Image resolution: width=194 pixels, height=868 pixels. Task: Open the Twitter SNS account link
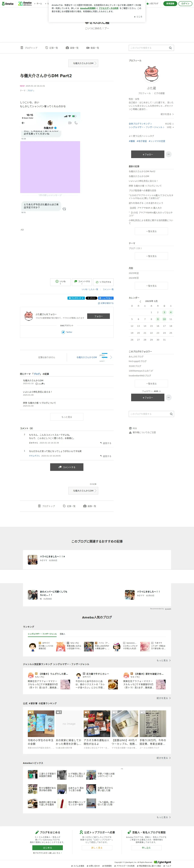tap(67, 332)
